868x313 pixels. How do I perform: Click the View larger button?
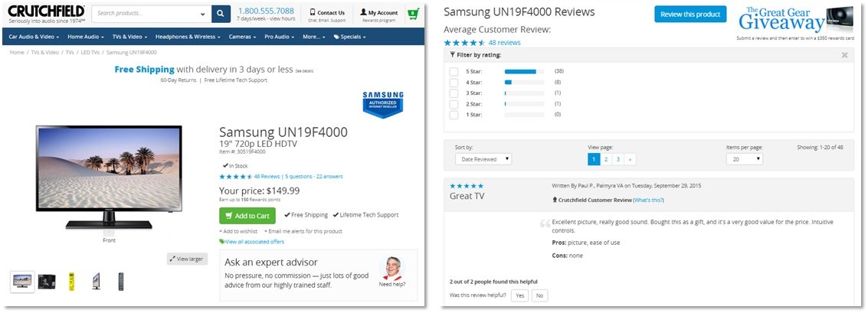click(x=187, y=259)
